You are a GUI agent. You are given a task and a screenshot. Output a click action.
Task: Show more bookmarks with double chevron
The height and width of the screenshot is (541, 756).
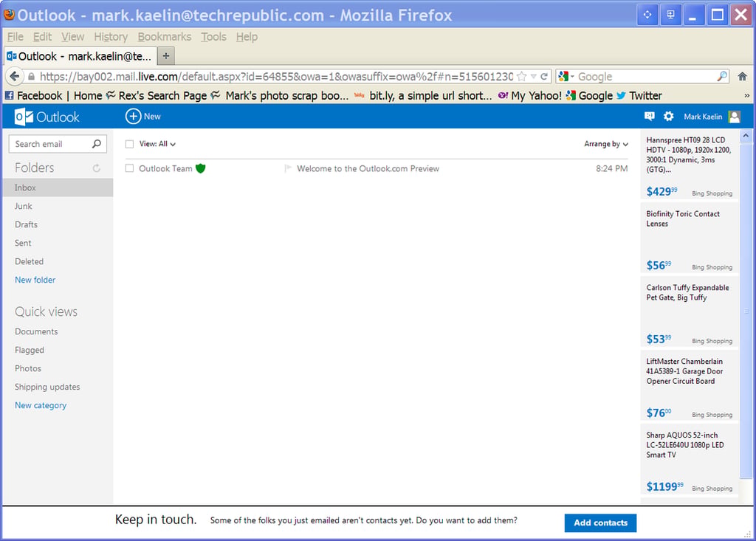(x=747, y=95)
